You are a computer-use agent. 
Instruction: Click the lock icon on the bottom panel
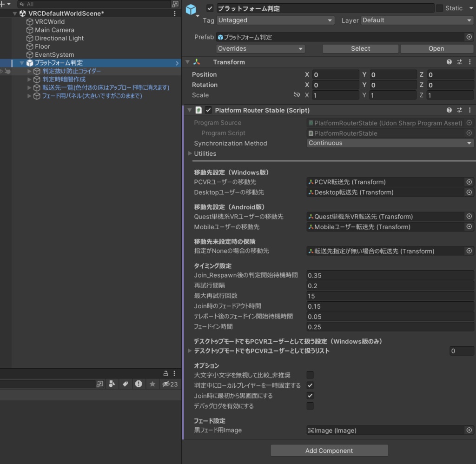point(166,373)
